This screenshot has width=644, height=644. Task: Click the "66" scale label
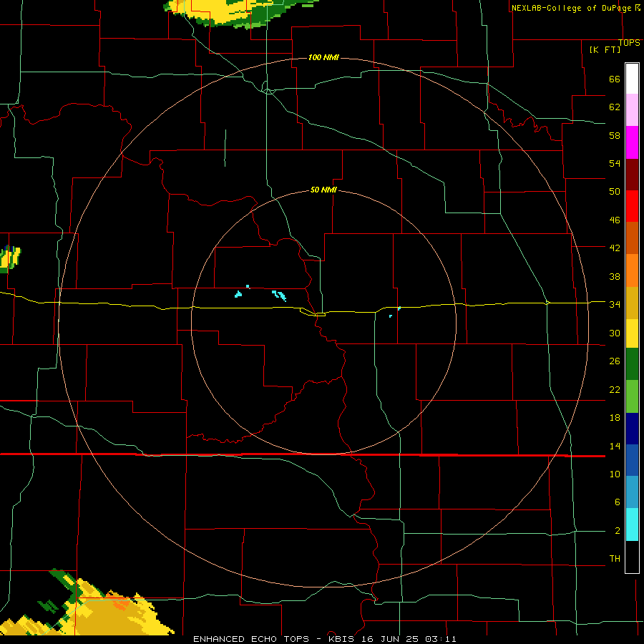(615, 79)
